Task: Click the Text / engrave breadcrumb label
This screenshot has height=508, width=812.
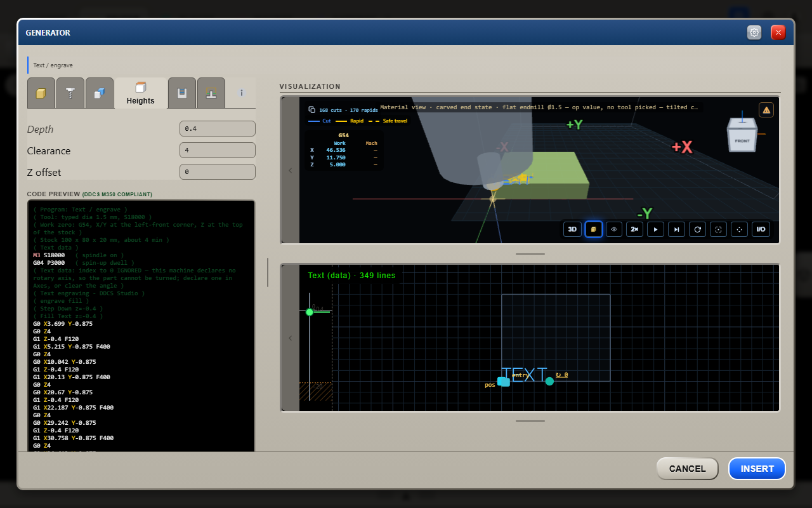Action: [53, 65]
